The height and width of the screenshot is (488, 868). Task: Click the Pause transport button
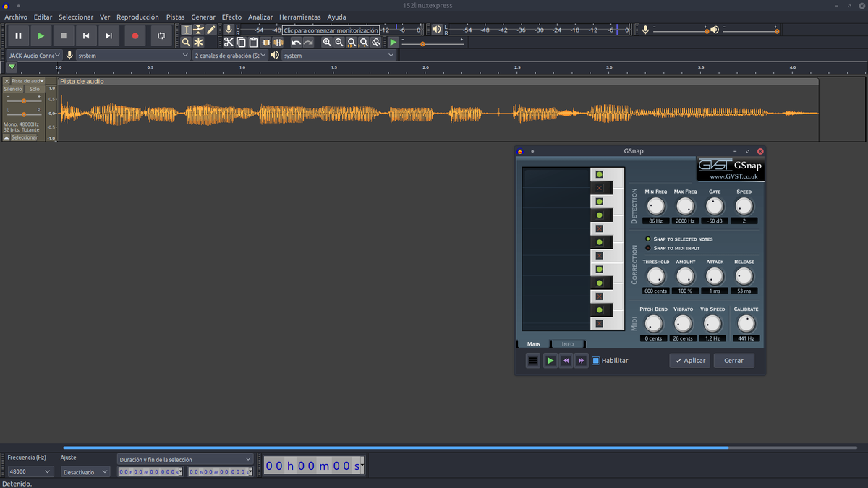pyautogui.click(x=18, y=35)
